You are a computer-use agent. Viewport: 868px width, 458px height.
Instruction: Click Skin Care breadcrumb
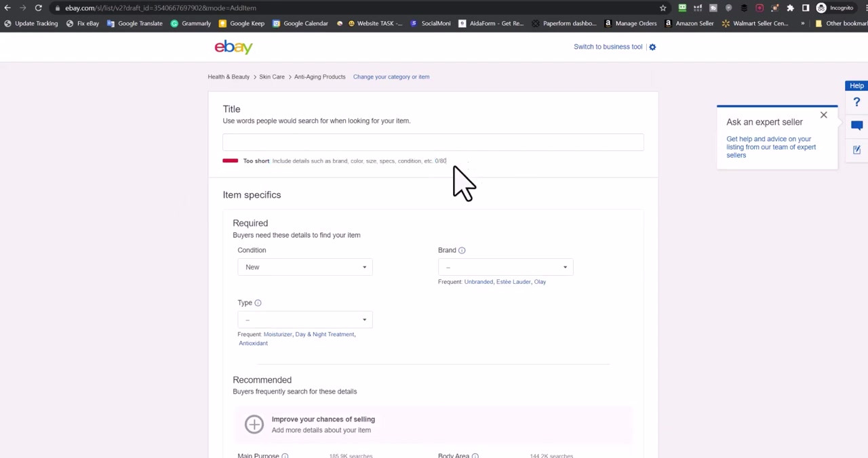[272, 77]
